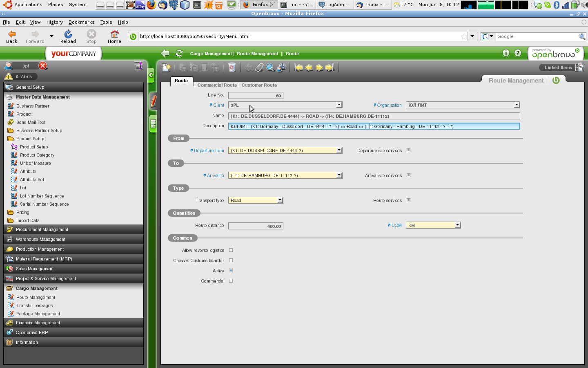
Task: Click the Route distance input field
Action: 256,226
